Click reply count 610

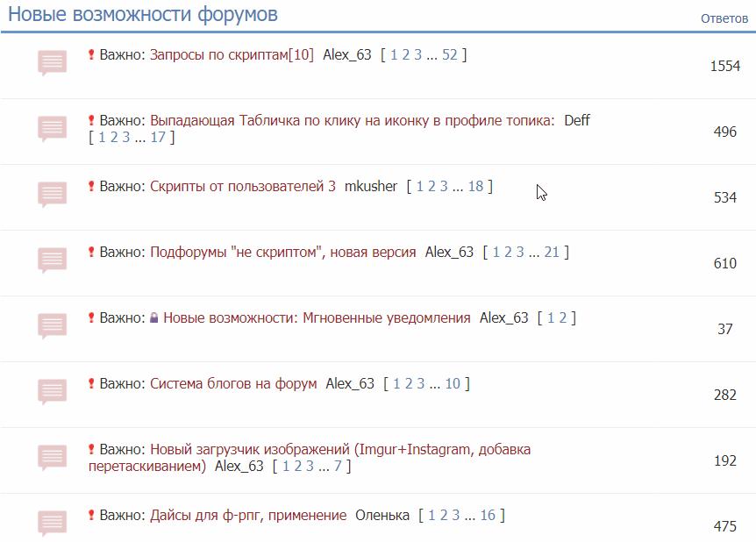724,263
